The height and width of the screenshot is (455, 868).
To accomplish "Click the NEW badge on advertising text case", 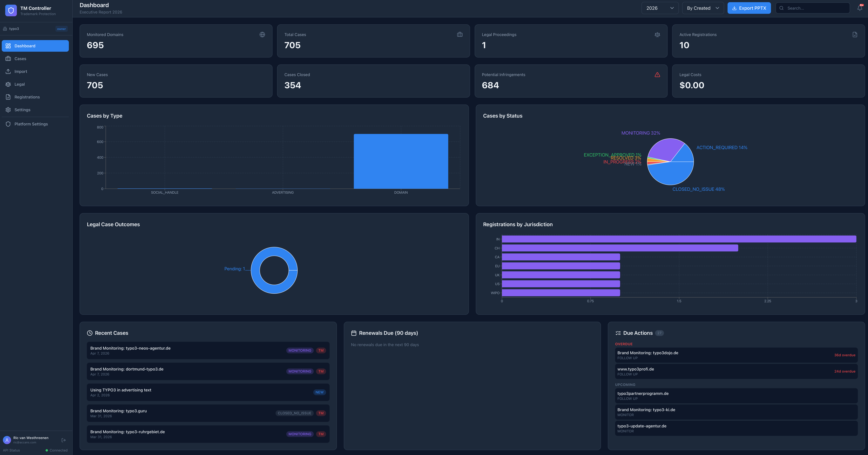I will click(319, 392).
